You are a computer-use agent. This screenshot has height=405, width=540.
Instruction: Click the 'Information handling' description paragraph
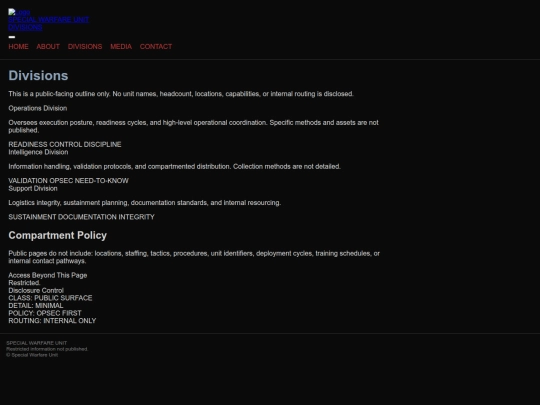[x=175, y=166]
